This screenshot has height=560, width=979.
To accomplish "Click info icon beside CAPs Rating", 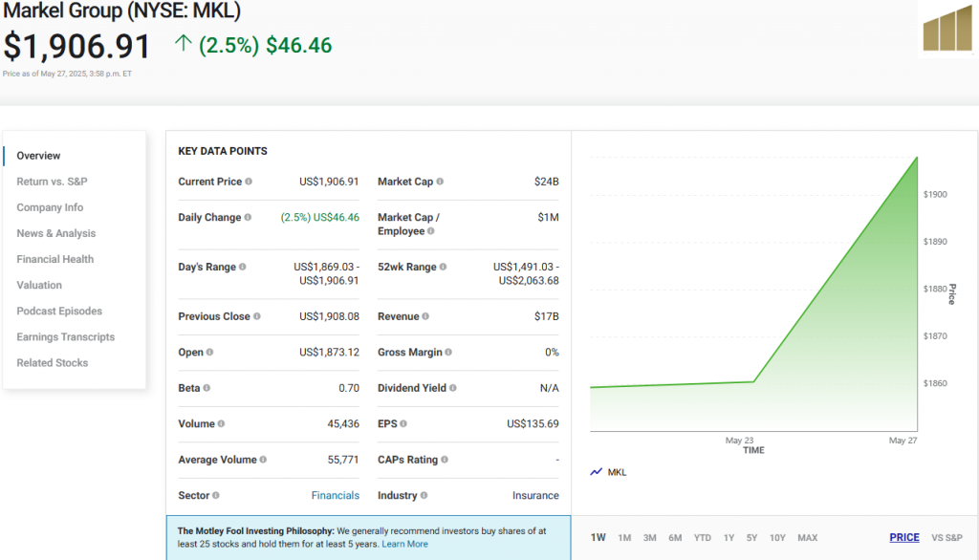I will (445, 460).
